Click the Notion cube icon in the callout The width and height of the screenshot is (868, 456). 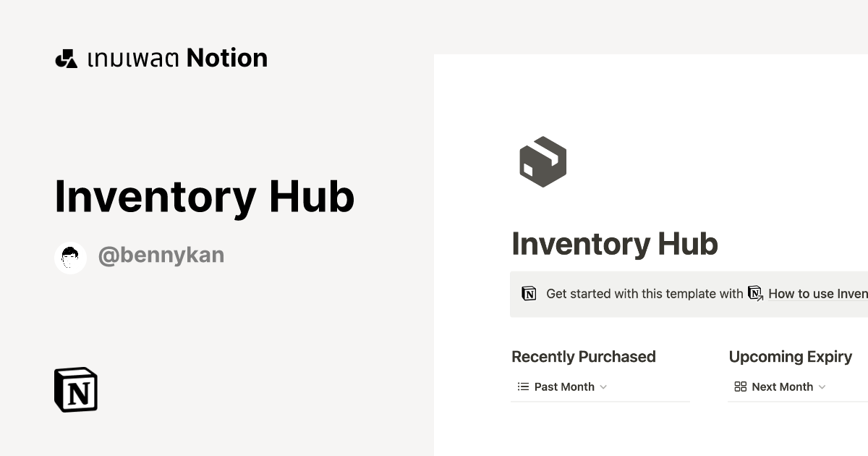tap(530, 294)
